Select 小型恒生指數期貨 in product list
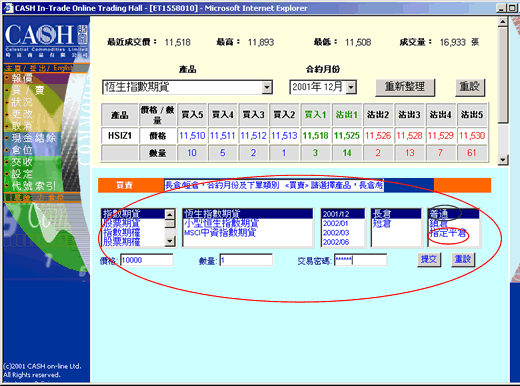 221,223
